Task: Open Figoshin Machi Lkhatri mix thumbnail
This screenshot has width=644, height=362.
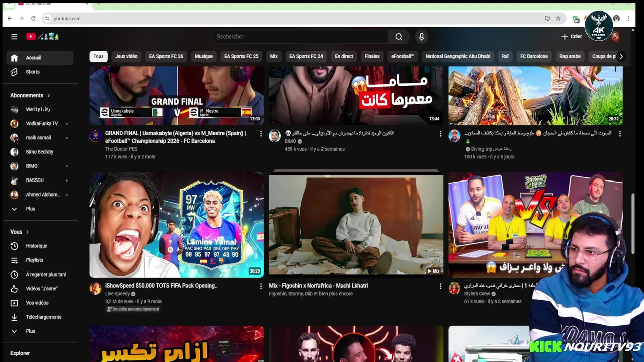Action: (x=356, y=224)
